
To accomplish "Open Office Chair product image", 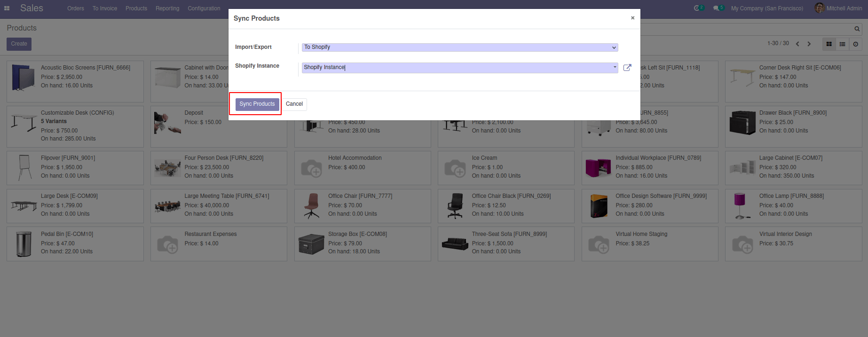I will 311,206.
